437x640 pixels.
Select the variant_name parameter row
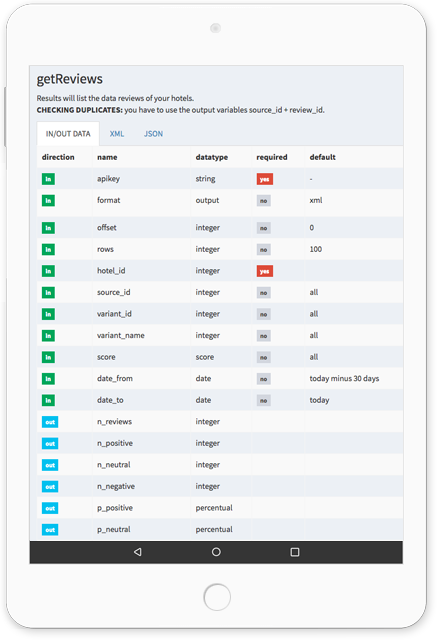coord(220,336)
